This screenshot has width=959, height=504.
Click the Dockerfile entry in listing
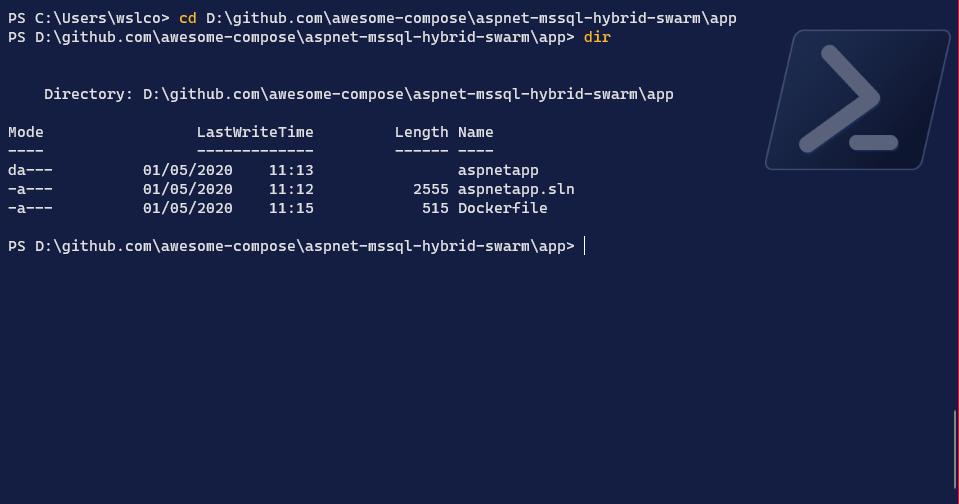tap(502, 208)
